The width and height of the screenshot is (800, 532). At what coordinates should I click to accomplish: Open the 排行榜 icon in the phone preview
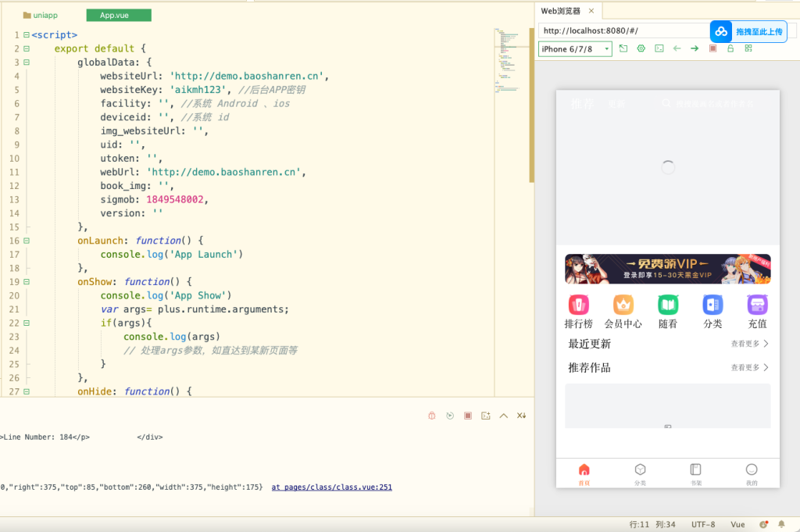point(579,305)
